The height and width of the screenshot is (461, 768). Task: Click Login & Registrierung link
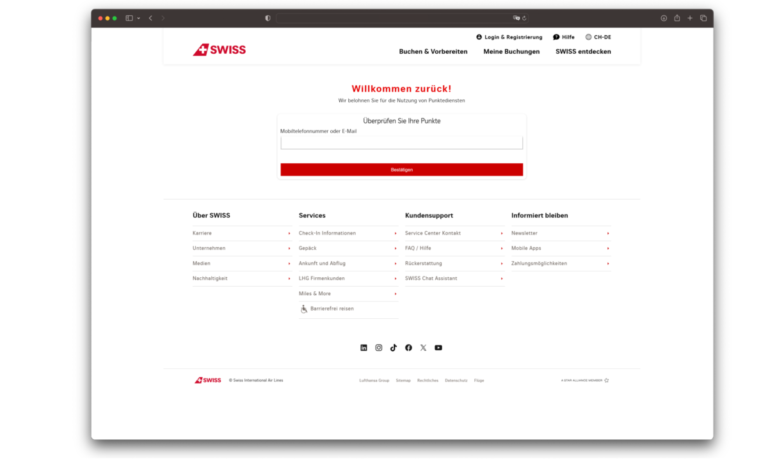(513, 37)
